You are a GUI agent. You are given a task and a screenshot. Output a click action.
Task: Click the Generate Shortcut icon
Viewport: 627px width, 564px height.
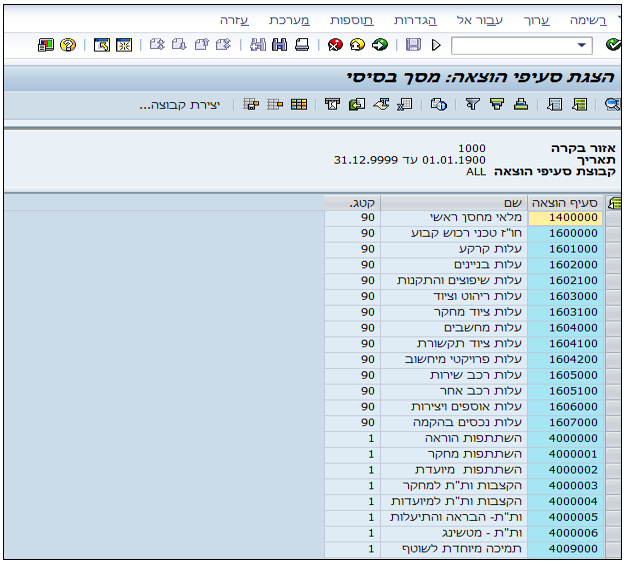point(102,44)
